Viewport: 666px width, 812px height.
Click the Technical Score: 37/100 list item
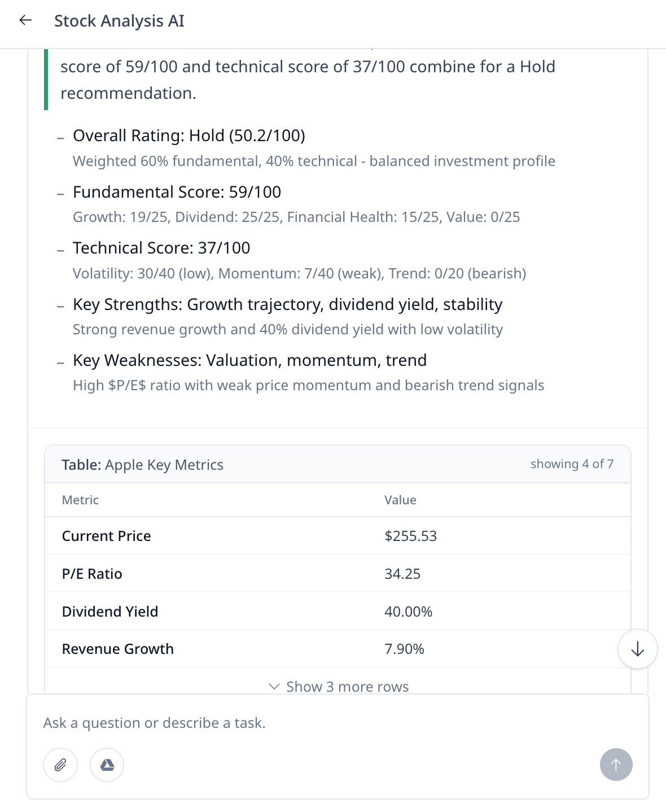[x=161, y=248]
